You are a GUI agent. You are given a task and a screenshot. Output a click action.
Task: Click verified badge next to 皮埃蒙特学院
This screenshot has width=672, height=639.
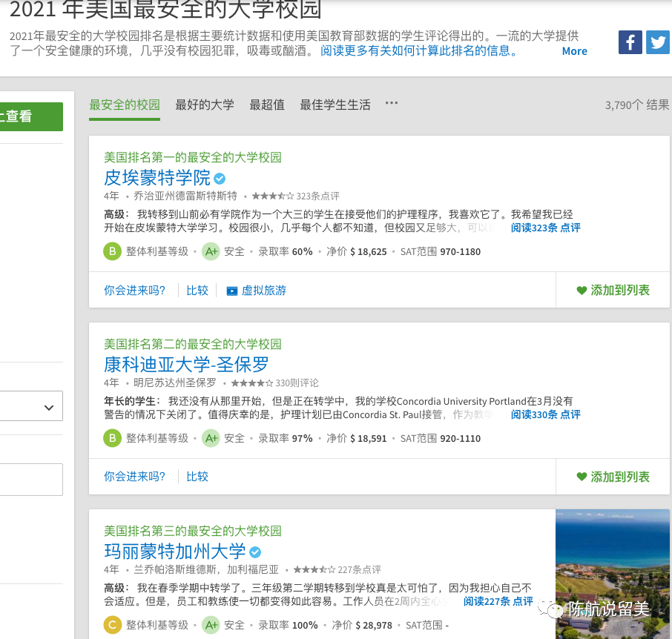[220, 178]
